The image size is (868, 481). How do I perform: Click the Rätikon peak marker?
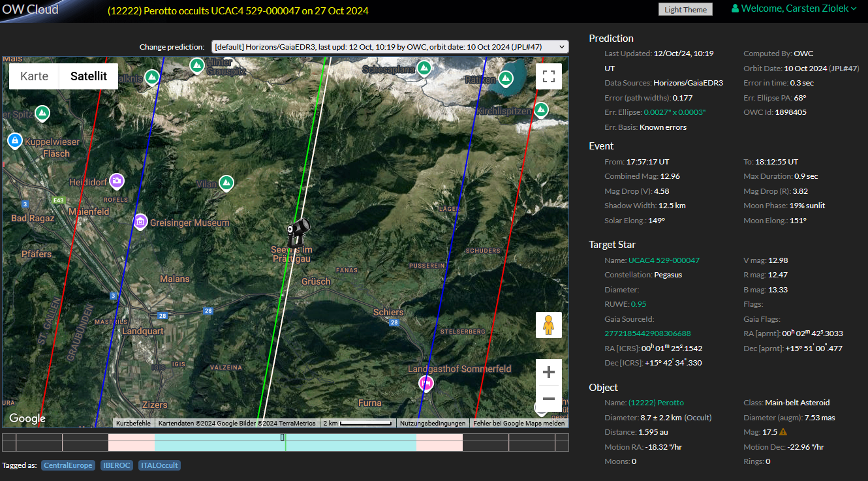(x=505, y=79)
